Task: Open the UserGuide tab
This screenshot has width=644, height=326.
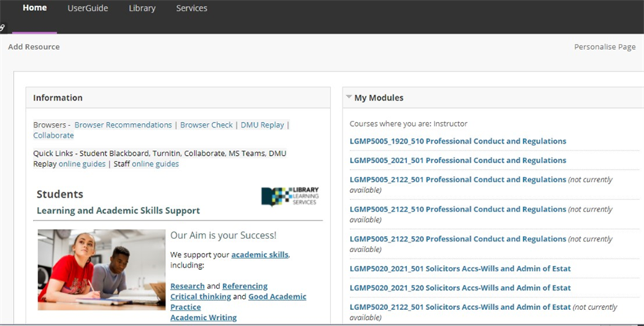Action: click(x=88, y=8)
